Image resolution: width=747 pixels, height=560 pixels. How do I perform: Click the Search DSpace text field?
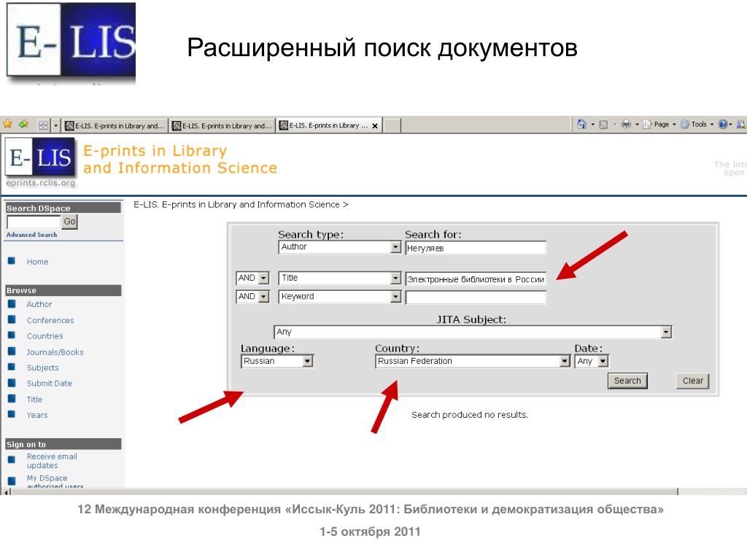(34, 222)
